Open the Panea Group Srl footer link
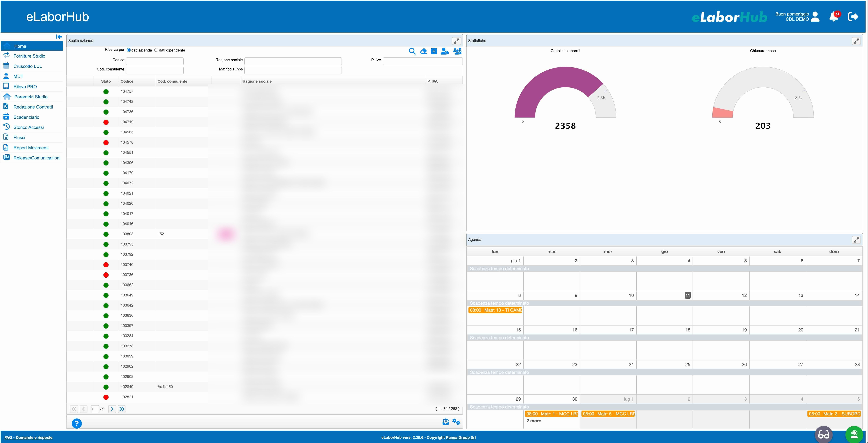Screen dimensions: 868x443 [461, 438]
